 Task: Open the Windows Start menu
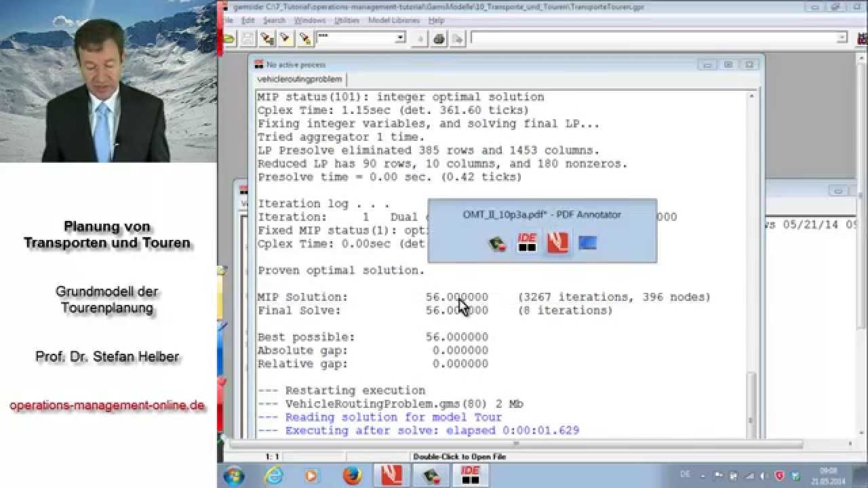tap(234, 476)
